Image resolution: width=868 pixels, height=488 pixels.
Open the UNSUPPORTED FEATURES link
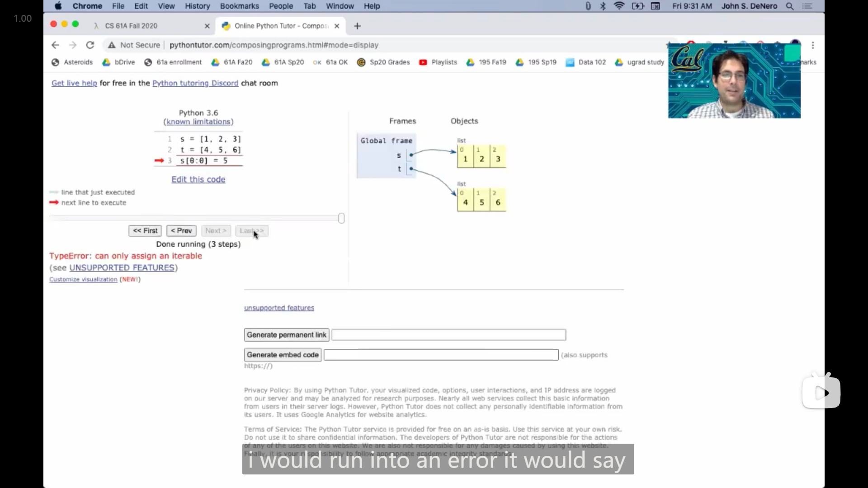tap(122, 268)
